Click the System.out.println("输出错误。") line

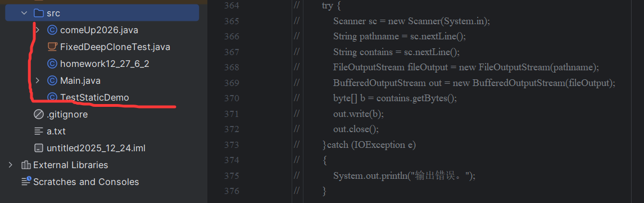(x=404, y=175)
